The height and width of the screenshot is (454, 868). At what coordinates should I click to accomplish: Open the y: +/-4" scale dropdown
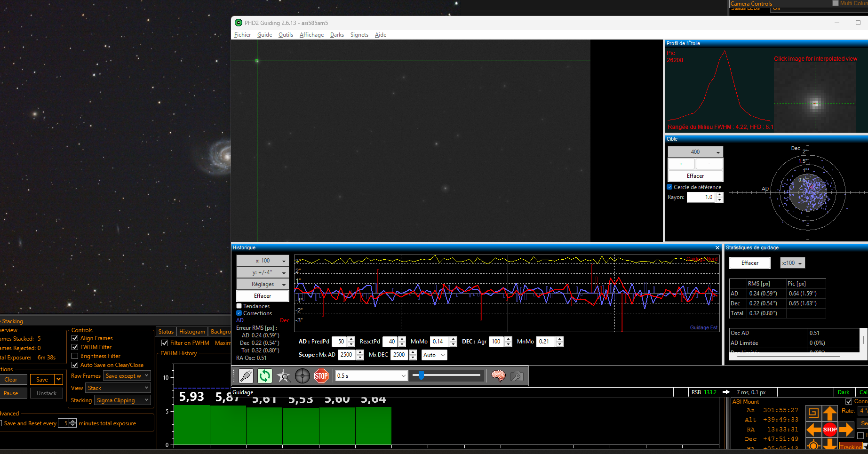[263, 272]
